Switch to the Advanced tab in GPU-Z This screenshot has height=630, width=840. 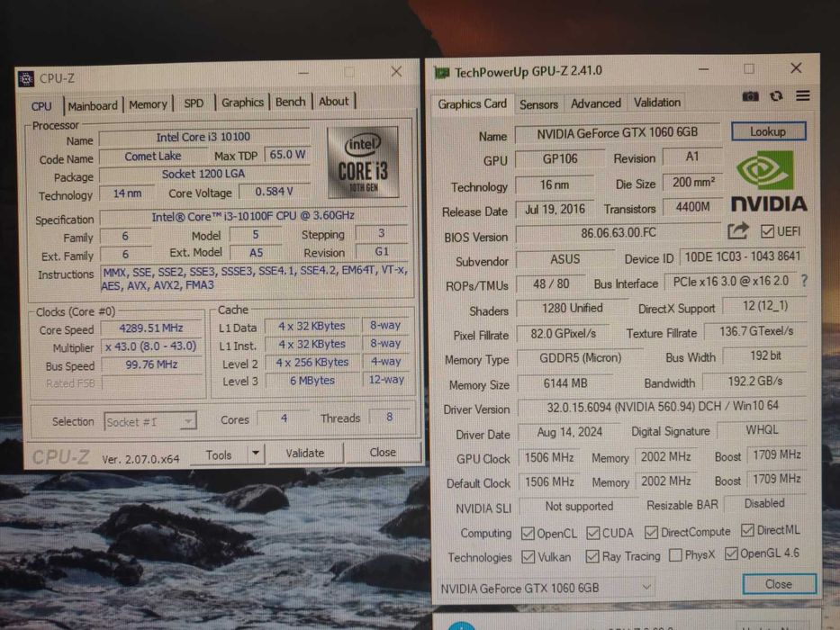tap(596, 103)
